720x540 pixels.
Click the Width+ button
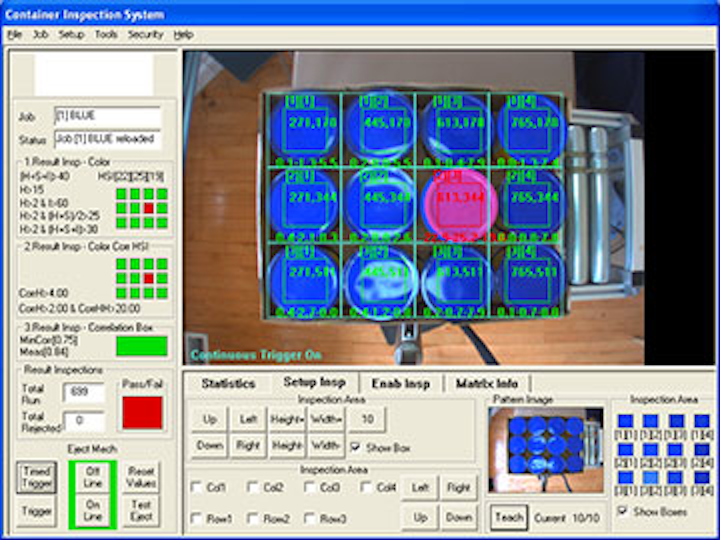click(326, 420)
